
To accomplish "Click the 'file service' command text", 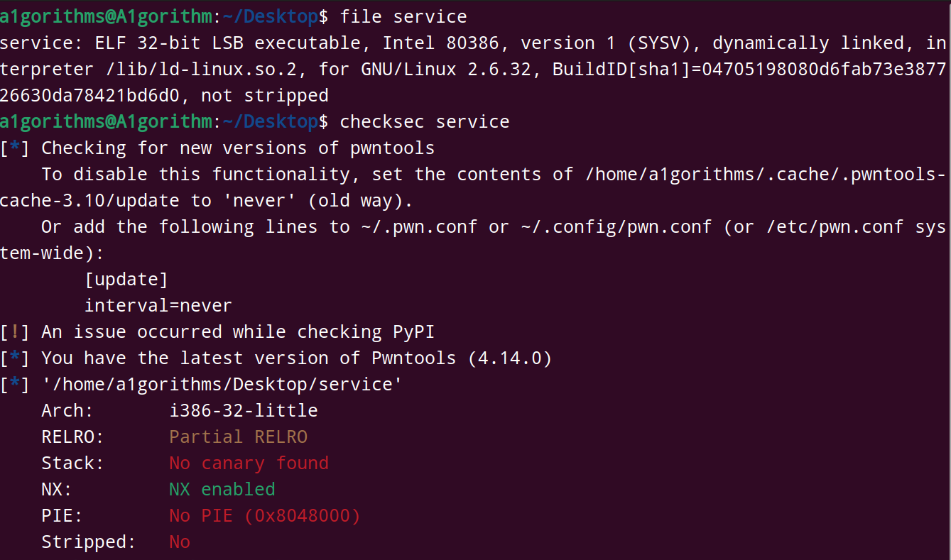I will coord(403,16).
